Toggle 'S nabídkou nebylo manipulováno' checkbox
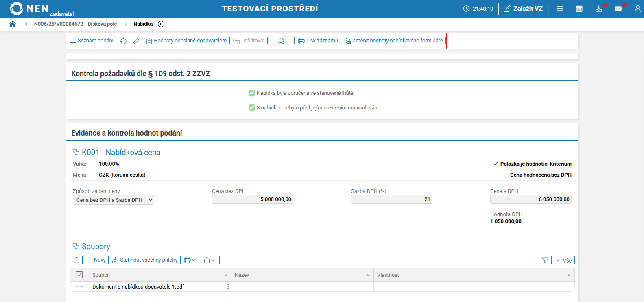Image resolution: width=644 pixels, height=302 pixels. [x=252, y=108]
